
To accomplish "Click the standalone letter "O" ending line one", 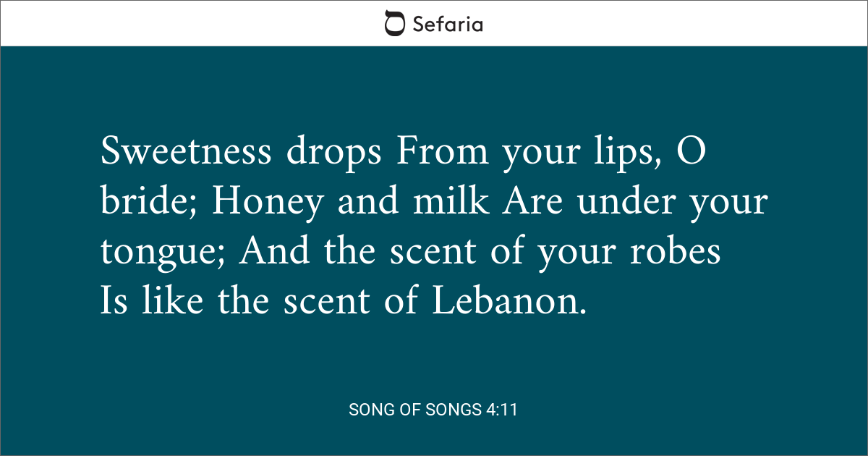I will pyautogui.click(x=691, y=151).
